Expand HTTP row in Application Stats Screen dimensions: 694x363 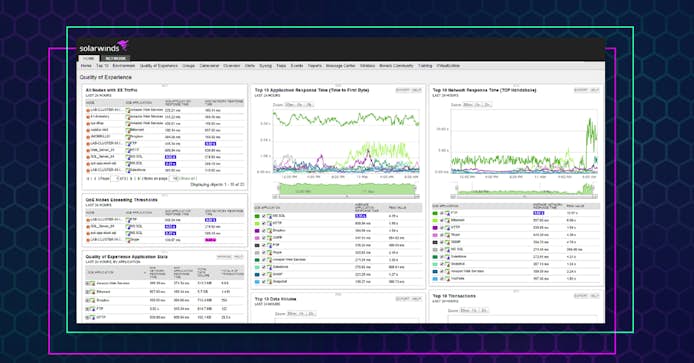click(88, 317)
